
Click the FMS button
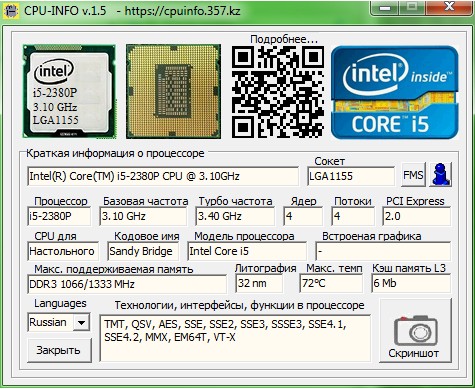[x=413, y=174]
